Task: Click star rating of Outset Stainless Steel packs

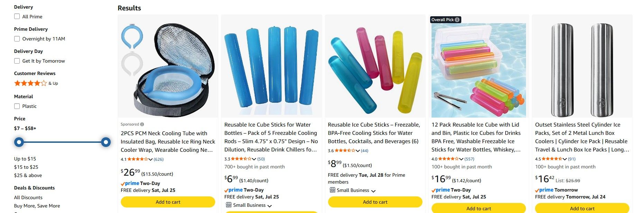Action: (552, 159)
